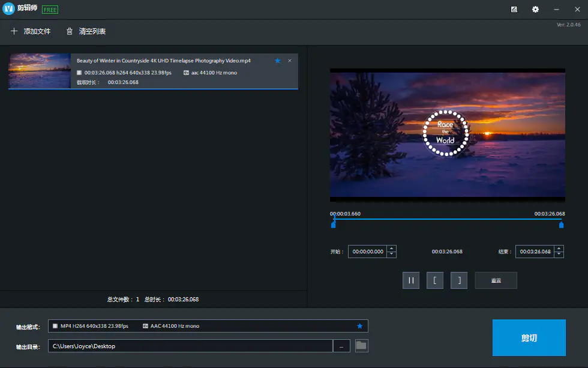Screen dimensions: 588x368
Task: Click the timeline end label 00:03:26.068
Action: [550, 214]
